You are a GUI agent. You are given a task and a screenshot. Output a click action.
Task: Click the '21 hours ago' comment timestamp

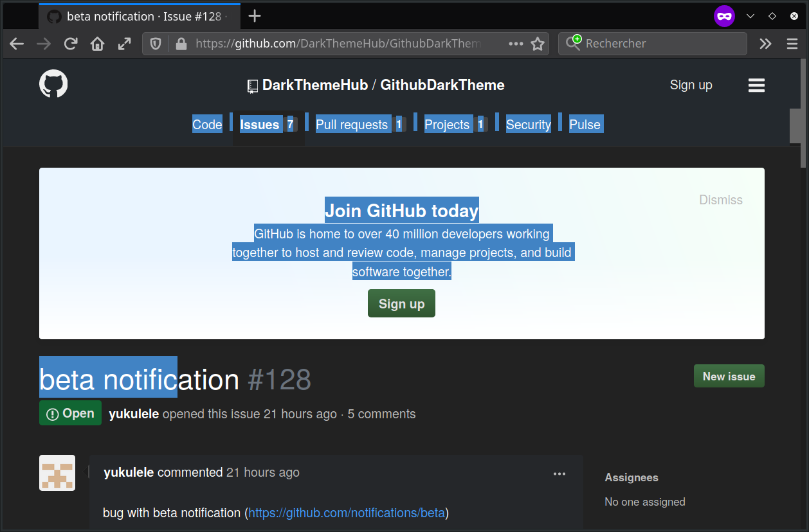point(263,472)
